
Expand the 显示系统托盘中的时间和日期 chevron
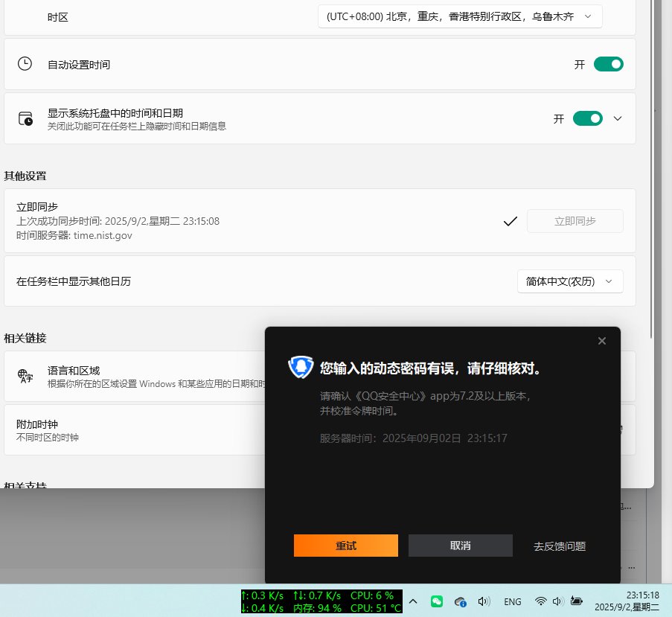pos(617,119)
